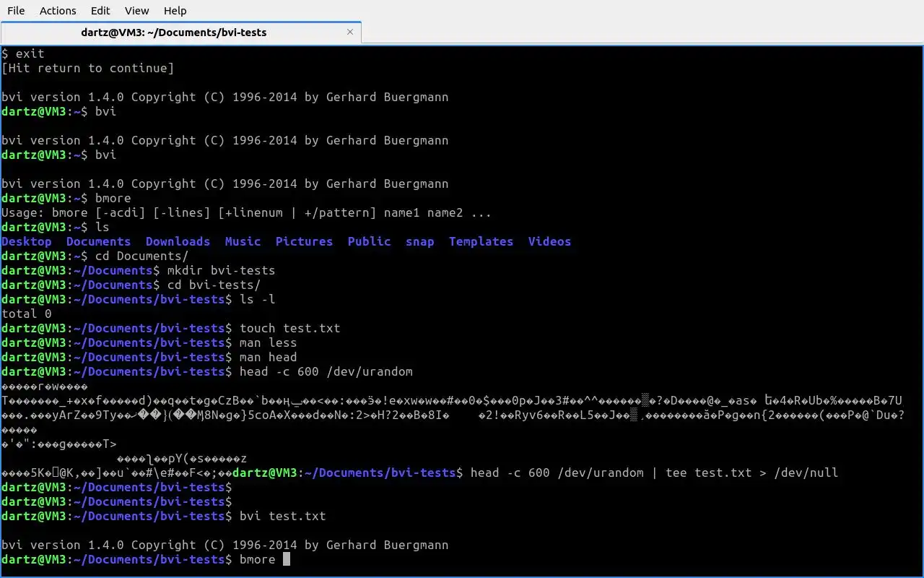
Task: Click the 'man head' command
Action: click(x=269, y=357)
